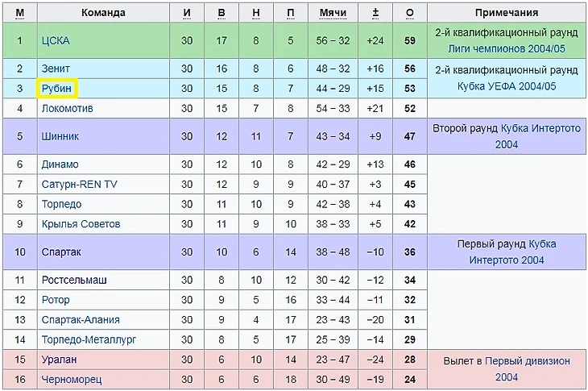The image size is (588, 391).
Task: Click the Ротор team link
Action: pos(56,300)
